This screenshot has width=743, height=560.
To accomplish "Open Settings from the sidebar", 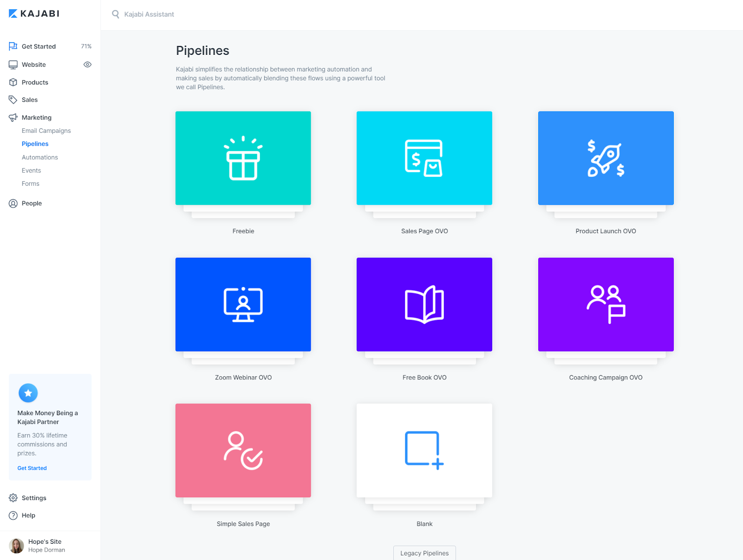I will [x=34, y=498].
